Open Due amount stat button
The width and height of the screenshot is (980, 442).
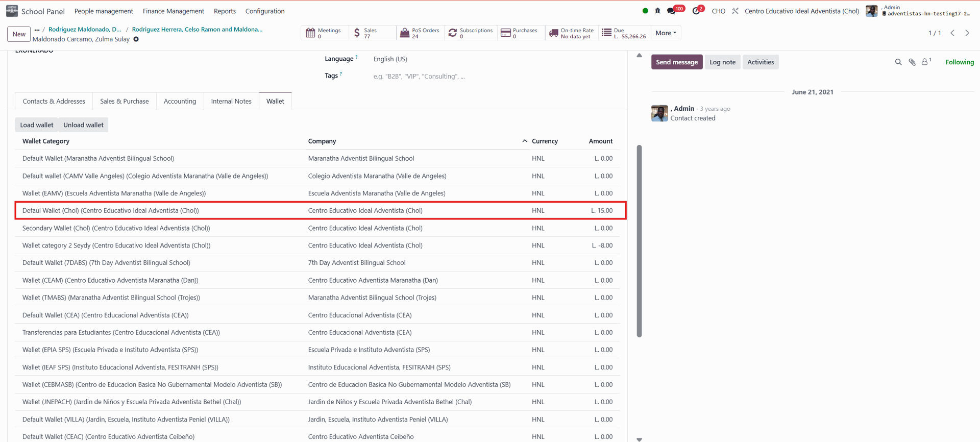[624, 33]
